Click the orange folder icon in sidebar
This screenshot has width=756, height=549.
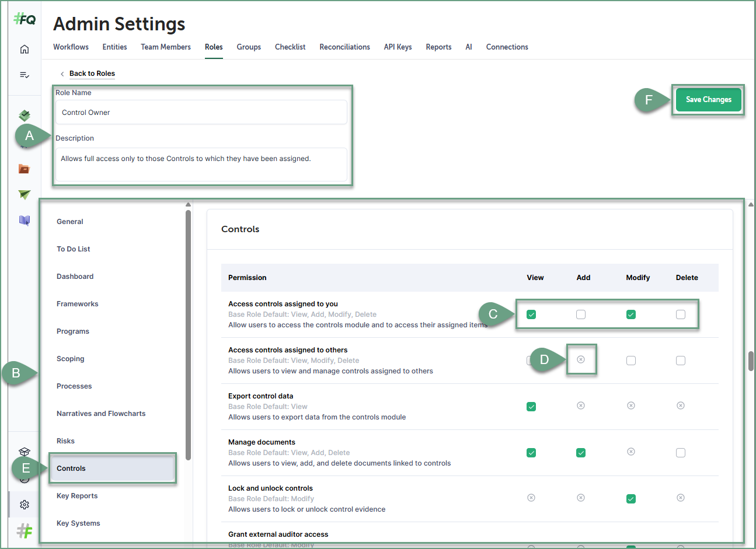click(x=24, y=169)
